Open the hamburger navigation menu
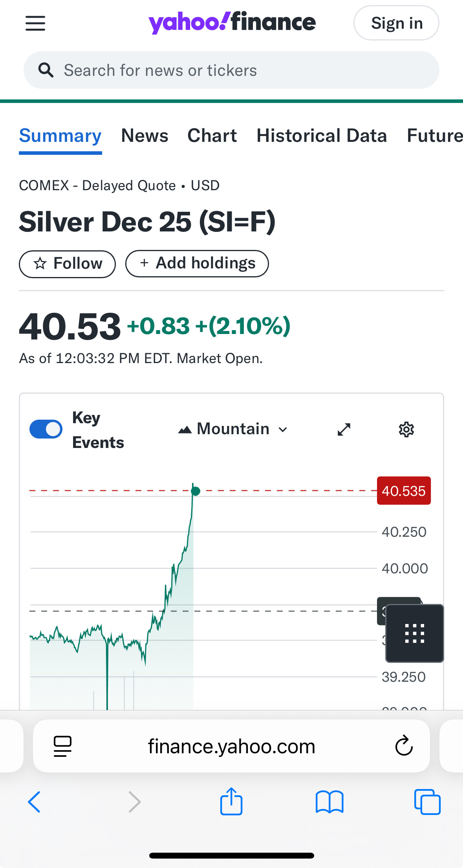Screen dimensions: 463x868 [x=35, y=23]
